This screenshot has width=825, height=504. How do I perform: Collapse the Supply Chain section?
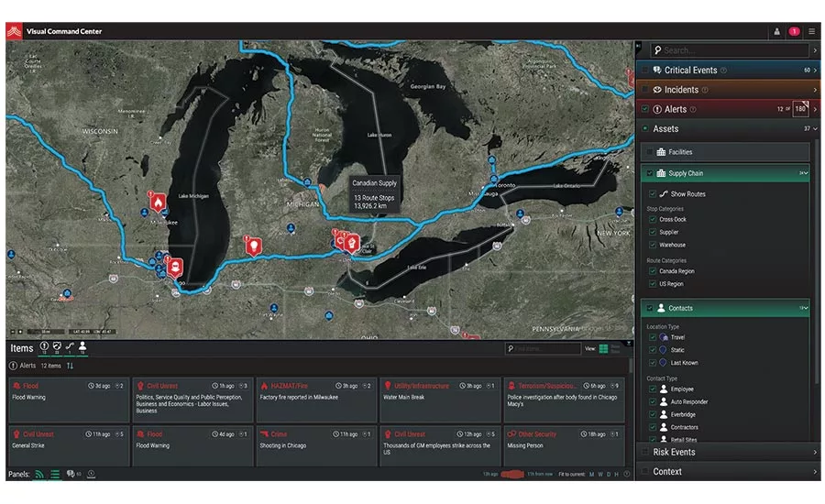tap(805, 173)
